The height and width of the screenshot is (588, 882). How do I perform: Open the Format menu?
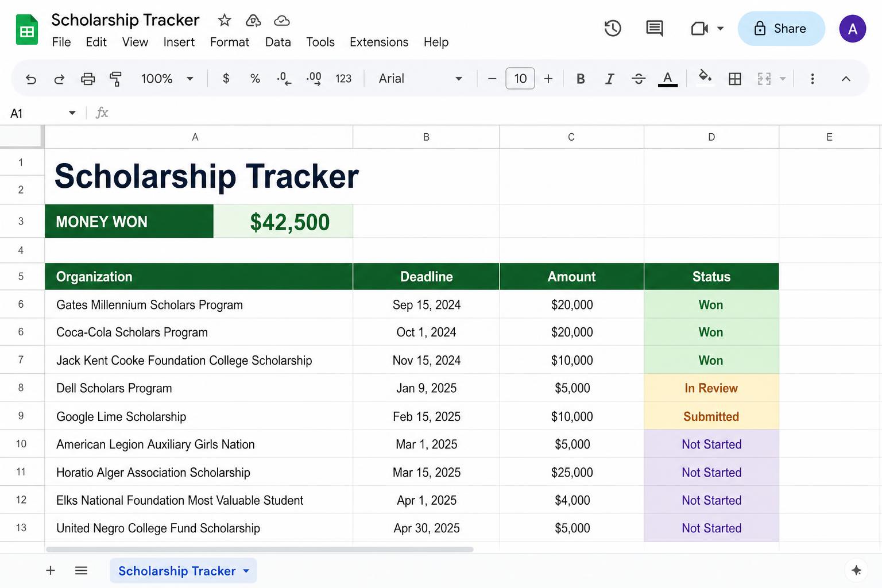[230, 42]
